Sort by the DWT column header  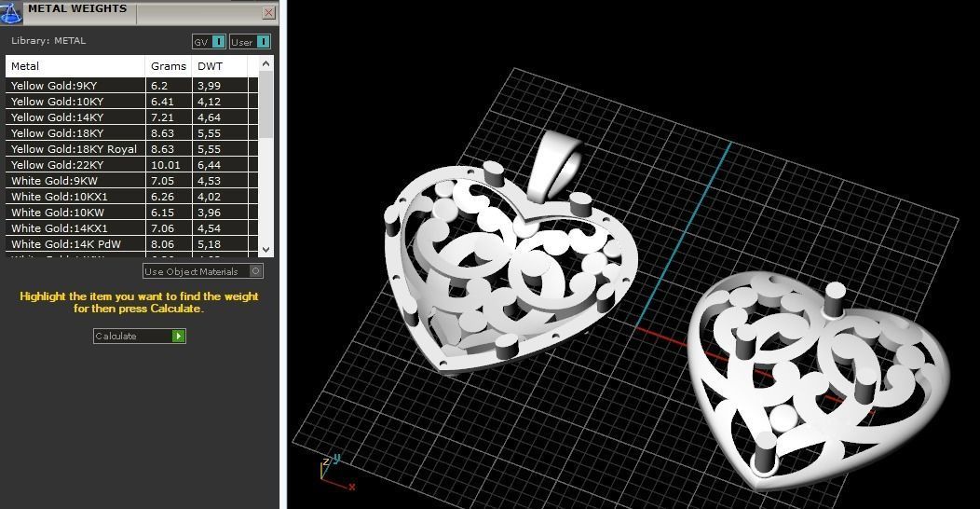coord(219,65)
